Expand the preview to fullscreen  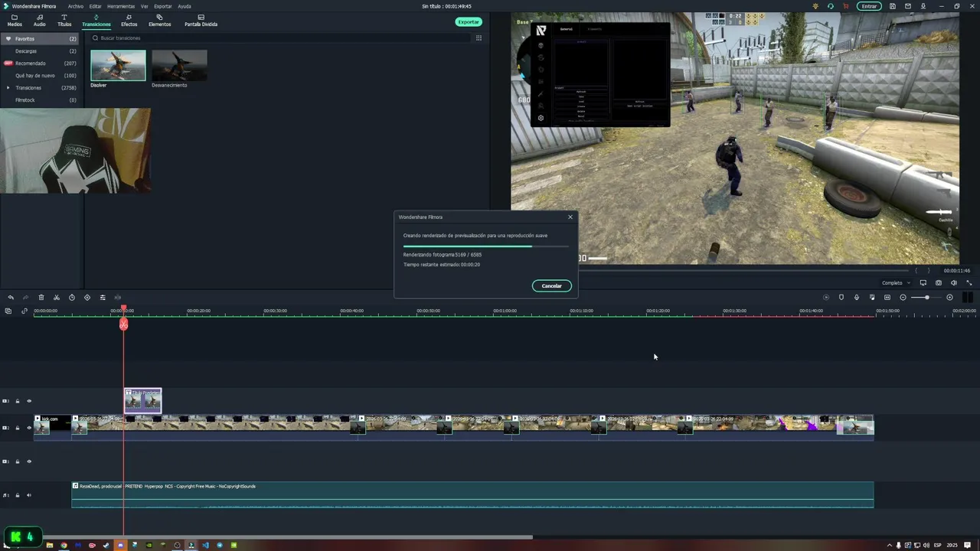969,283
